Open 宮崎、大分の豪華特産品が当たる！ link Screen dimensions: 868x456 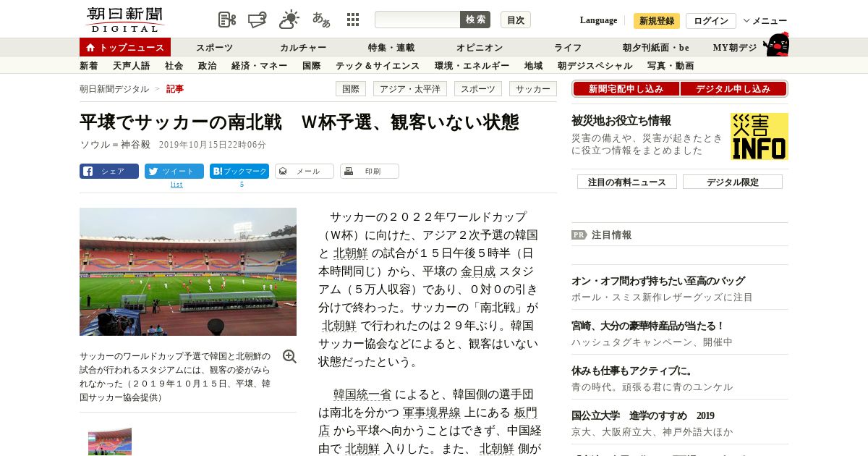click(x=648, y=326)
